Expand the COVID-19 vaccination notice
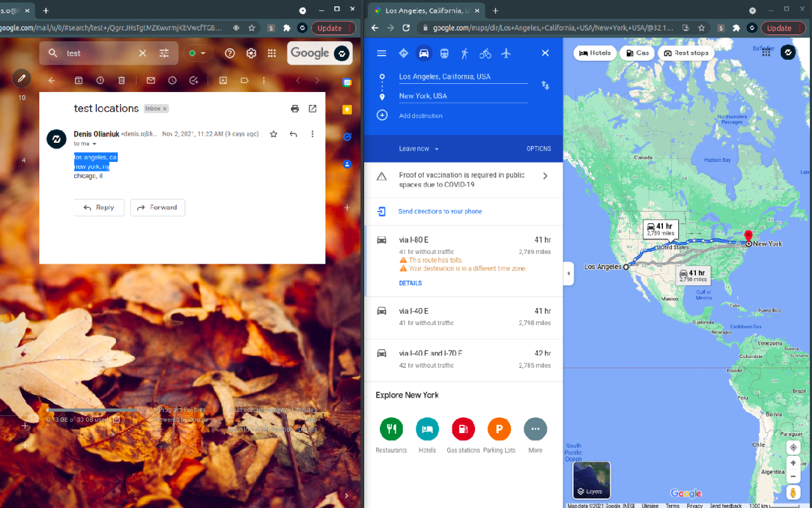812x508 pixels. click(x=545, y=176)
